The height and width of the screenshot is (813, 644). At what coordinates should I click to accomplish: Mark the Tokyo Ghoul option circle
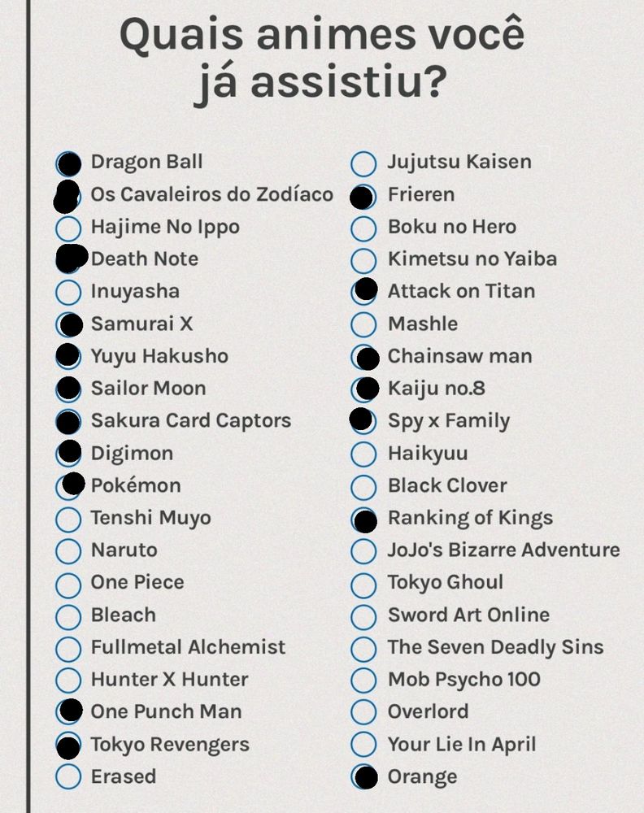[x=363, y=584]
